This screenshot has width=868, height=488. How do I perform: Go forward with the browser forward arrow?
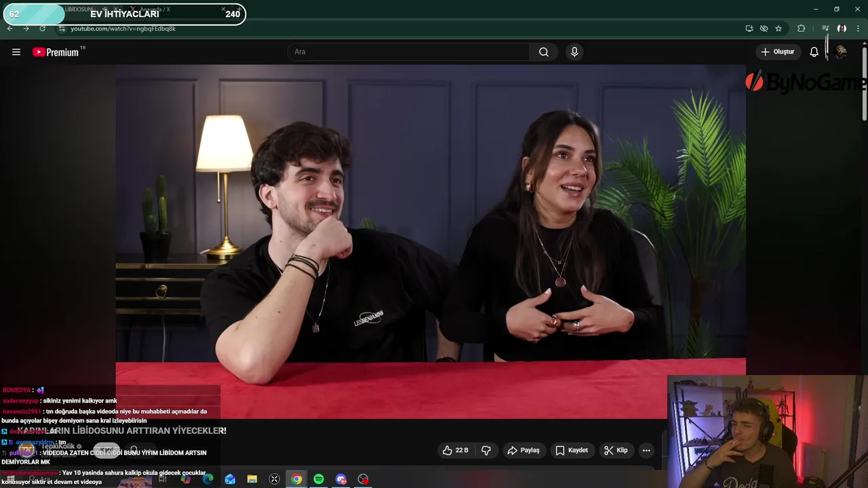pos(26,28)
